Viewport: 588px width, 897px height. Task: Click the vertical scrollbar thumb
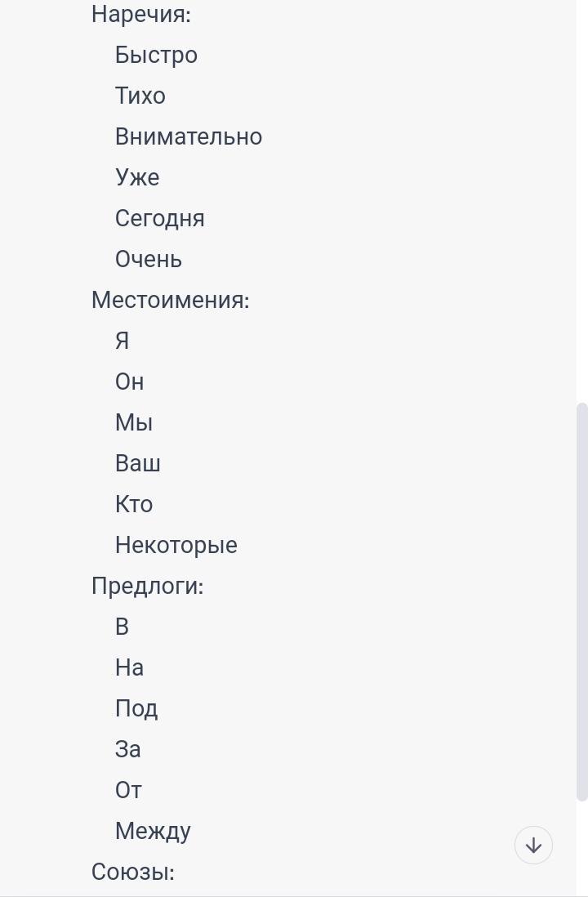pyautogui.click(x=581, y=601)
